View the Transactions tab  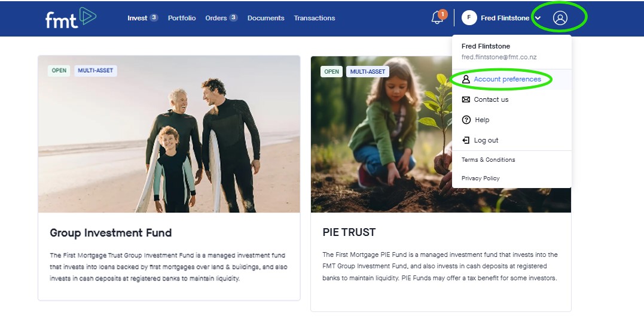315,18
